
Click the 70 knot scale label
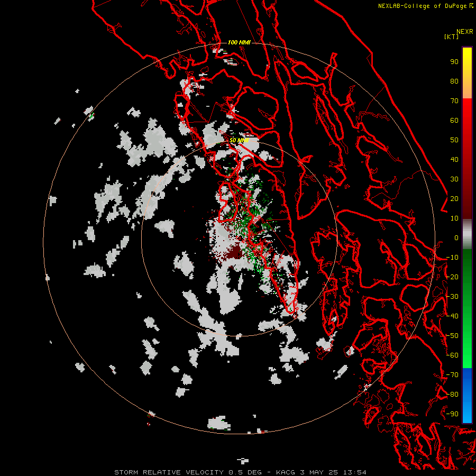click(x=454, y=101)
